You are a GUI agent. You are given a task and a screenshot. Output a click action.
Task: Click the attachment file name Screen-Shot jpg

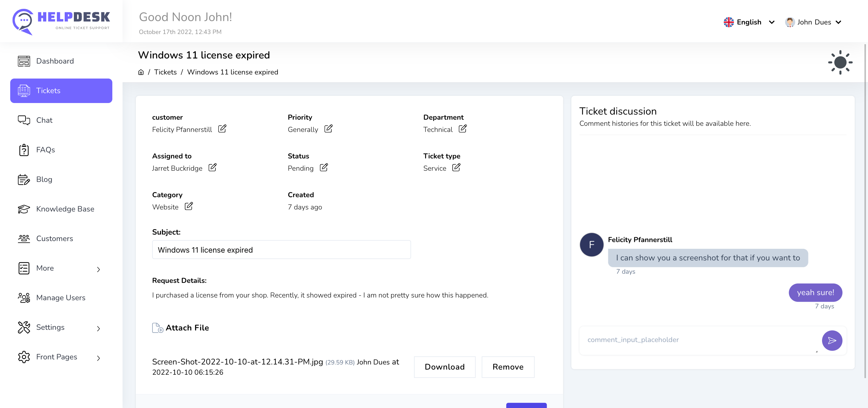238,362
